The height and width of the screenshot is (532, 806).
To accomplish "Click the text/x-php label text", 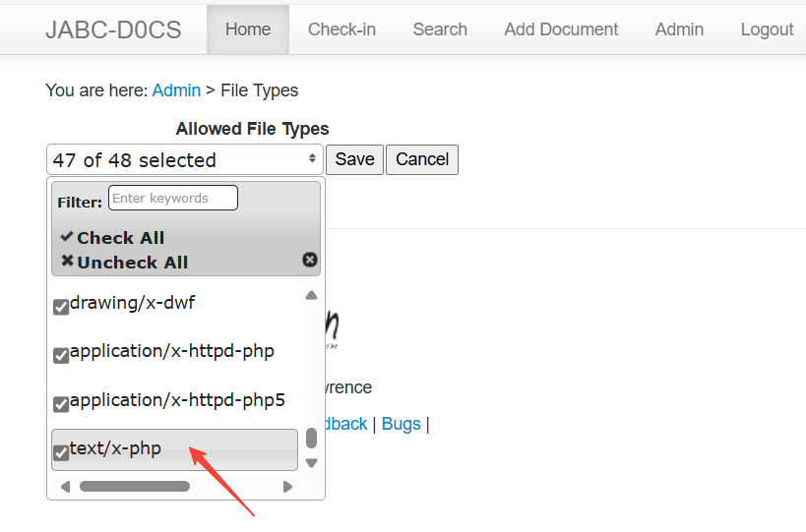I will 116,448.
